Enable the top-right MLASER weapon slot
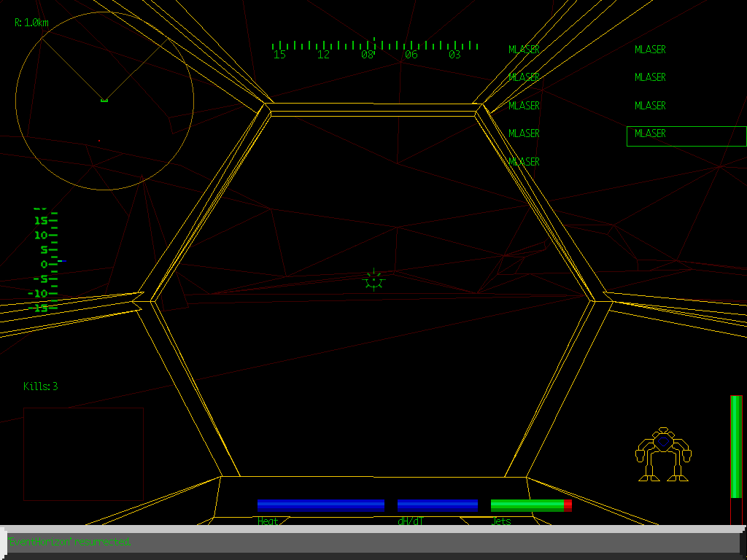The height and width of the screenshot is (560, 747). tap(649, 50)
